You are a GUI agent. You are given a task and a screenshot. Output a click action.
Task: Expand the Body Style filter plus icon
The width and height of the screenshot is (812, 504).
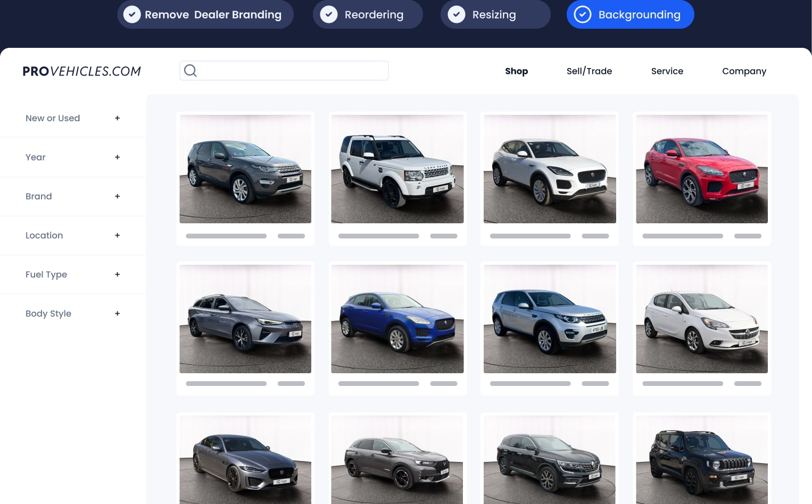(117, 314)
